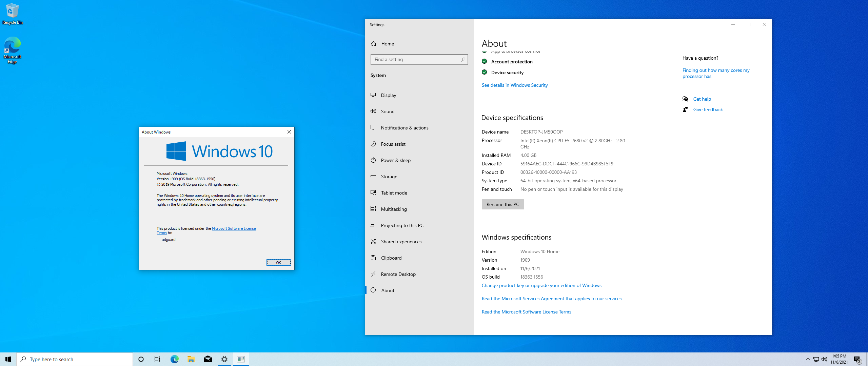Show hidden tray icons chevron

tap(808, 359)
